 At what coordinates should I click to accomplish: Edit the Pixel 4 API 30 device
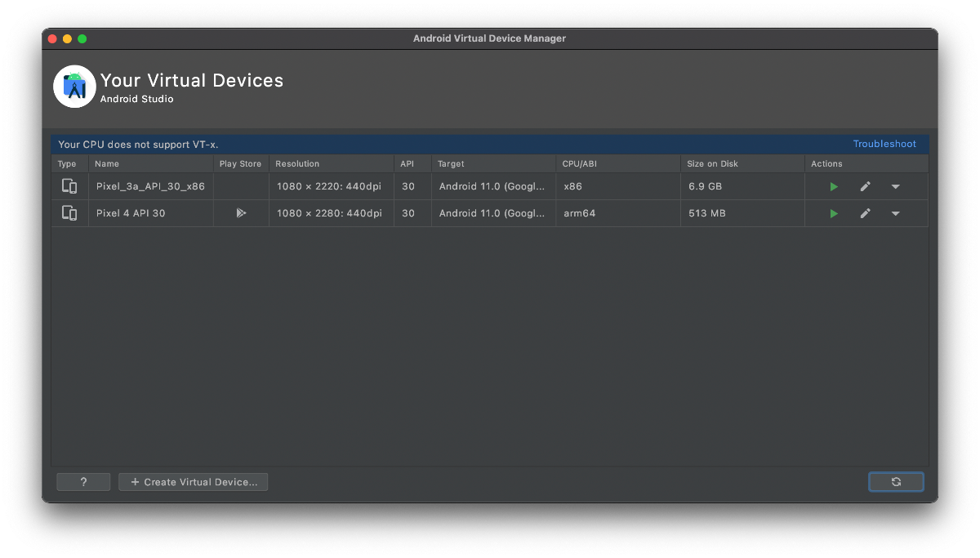[865, 213]
